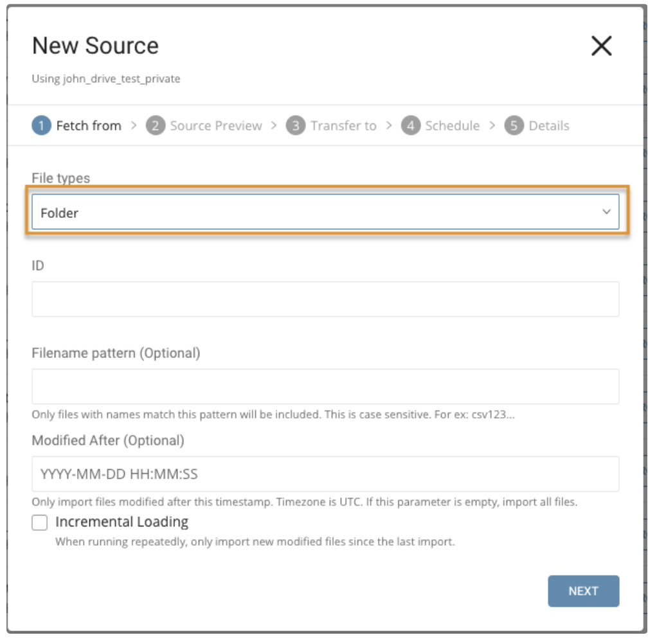Screen dimensions: 657x644
Task: Click the arrow separator before Details
Action: tap(492, 125)
